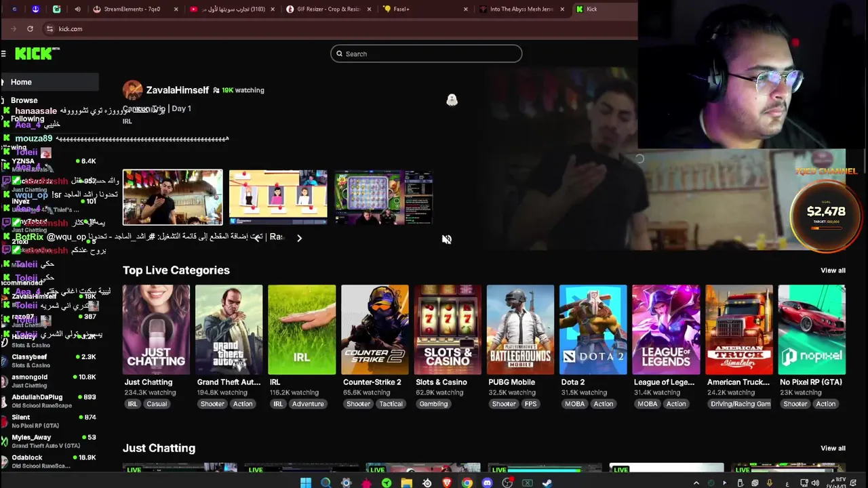Click Casual tag under Just Chatting
This screenshot has width=868, height=488.
(157, 404)
